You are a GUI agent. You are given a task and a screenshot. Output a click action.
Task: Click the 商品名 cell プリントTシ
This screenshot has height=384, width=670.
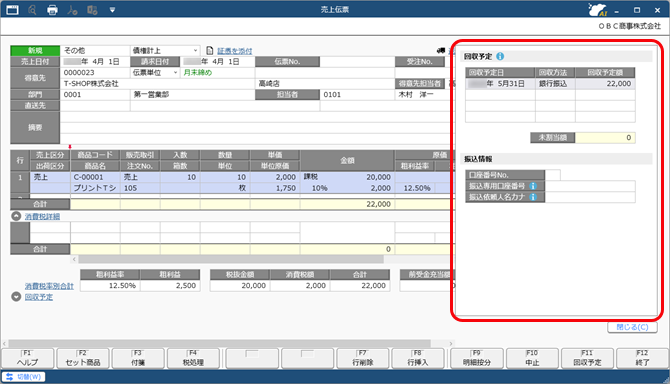[x=95, y=188]
